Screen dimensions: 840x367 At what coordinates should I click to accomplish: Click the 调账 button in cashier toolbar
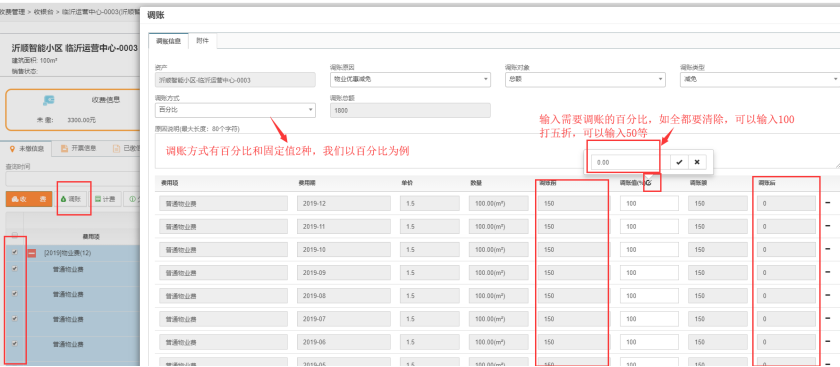point(71,199)
